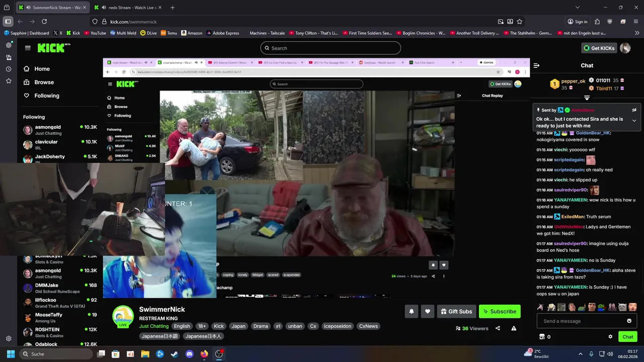Open MooseTaffy channel in Following list
The image size is (644, 362).
point(60,317)
